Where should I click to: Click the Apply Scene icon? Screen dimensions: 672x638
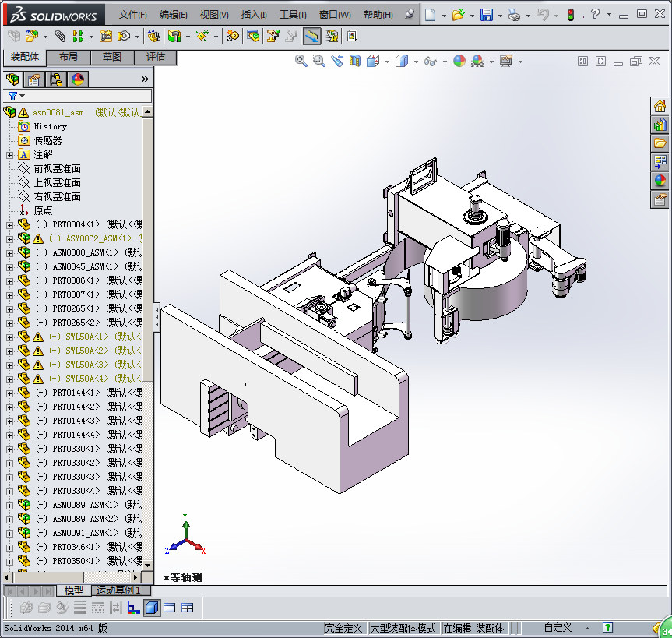tap(477, 61)
